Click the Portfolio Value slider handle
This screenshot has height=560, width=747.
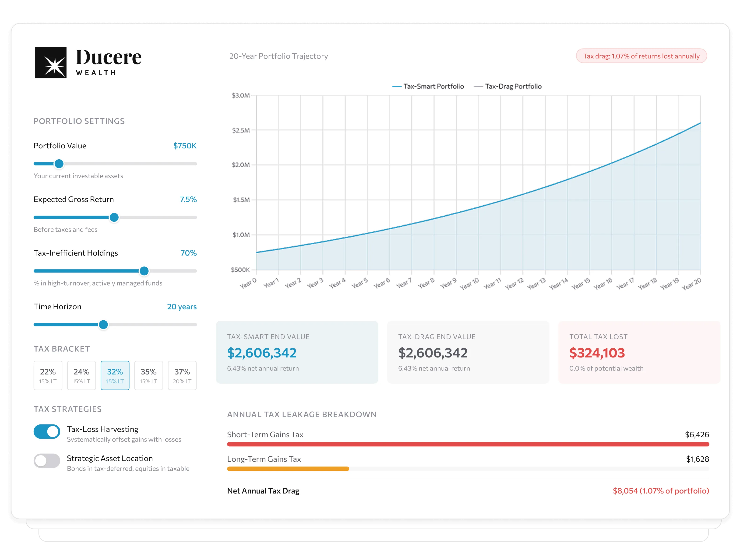pyautogui.click(x=59, y=164)
